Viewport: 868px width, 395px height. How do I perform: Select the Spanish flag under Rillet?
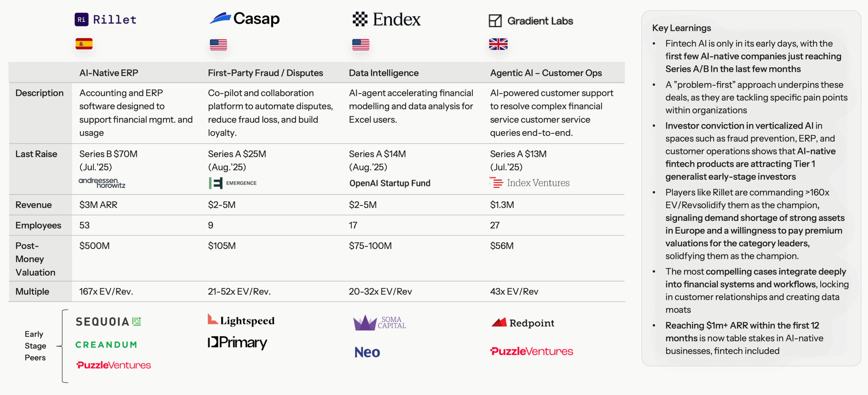[84, 44]
